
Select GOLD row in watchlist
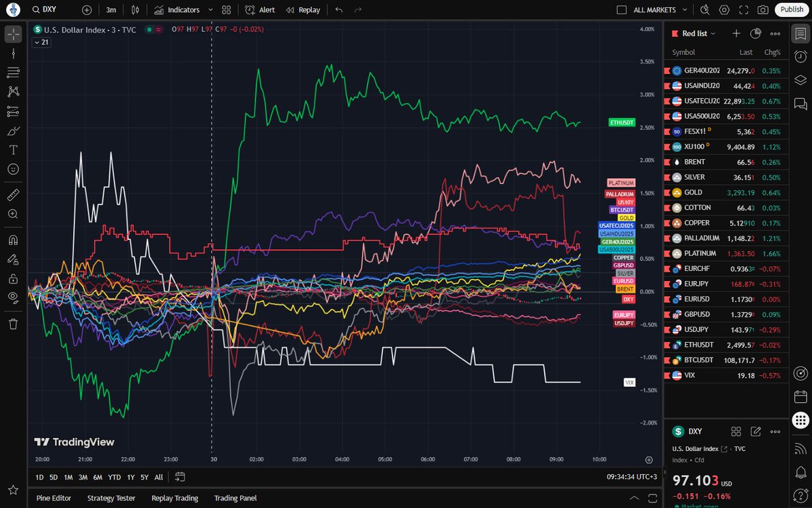click(726, 192)
